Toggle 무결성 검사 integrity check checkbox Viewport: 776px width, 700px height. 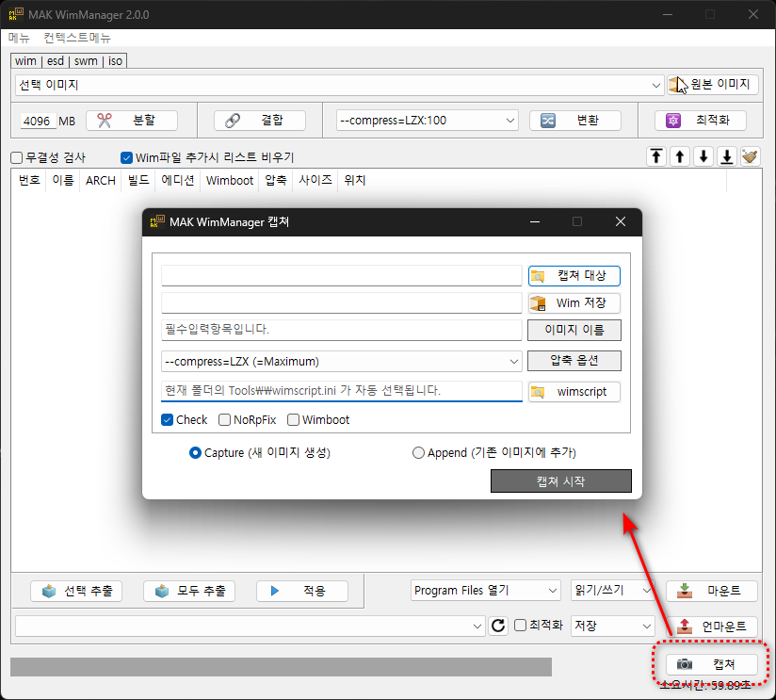pyautogui.click(x=17, y=157)
